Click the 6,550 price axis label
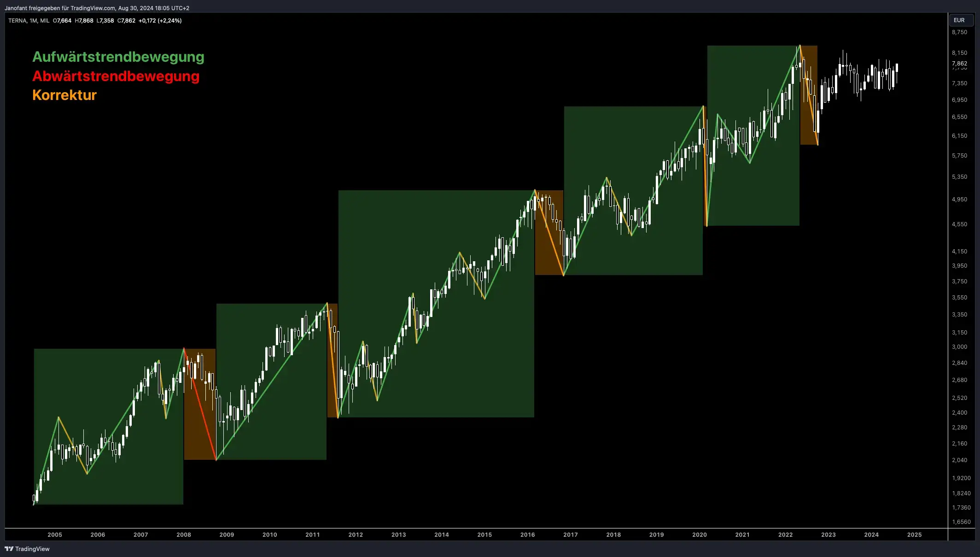 point(960,117)
